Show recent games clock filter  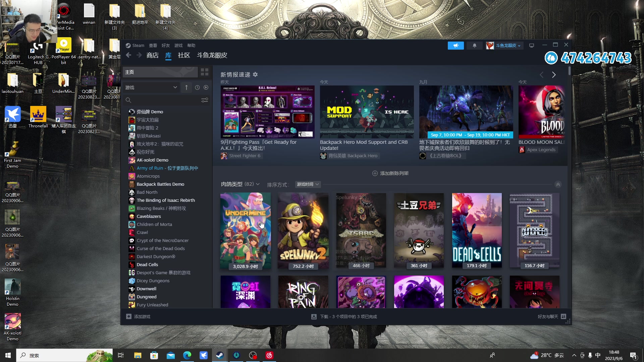[x=197, y=87]
